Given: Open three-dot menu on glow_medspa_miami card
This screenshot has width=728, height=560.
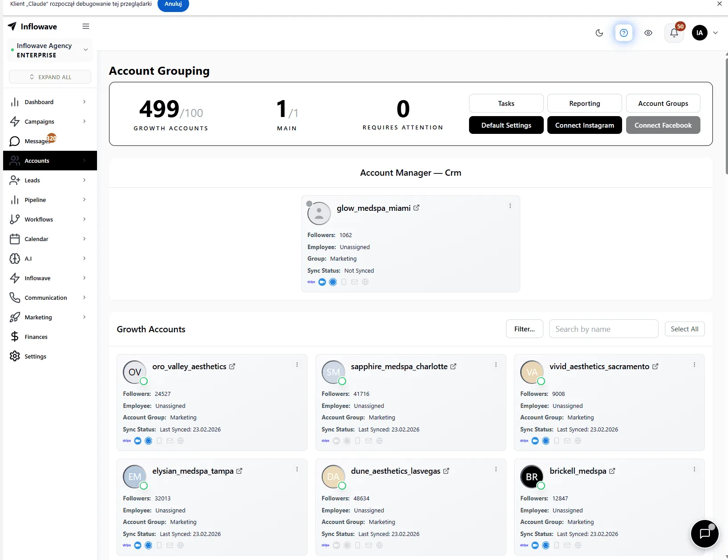Looking at the screenshot, I should [x=510, y=206].
